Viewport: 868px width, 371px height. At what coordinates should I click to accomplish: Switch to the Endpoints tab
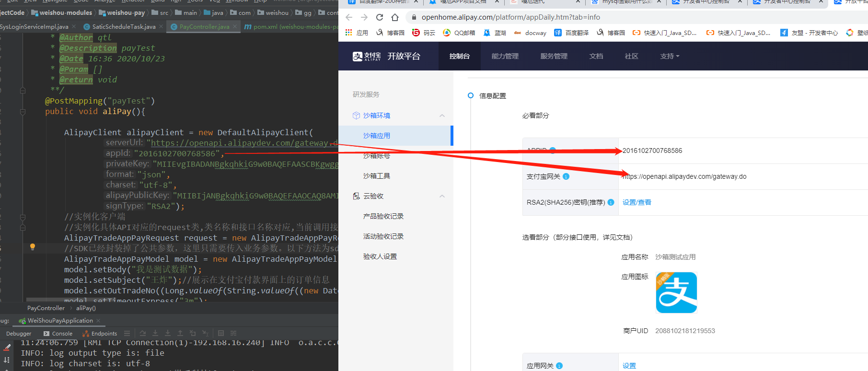(100, 334)
